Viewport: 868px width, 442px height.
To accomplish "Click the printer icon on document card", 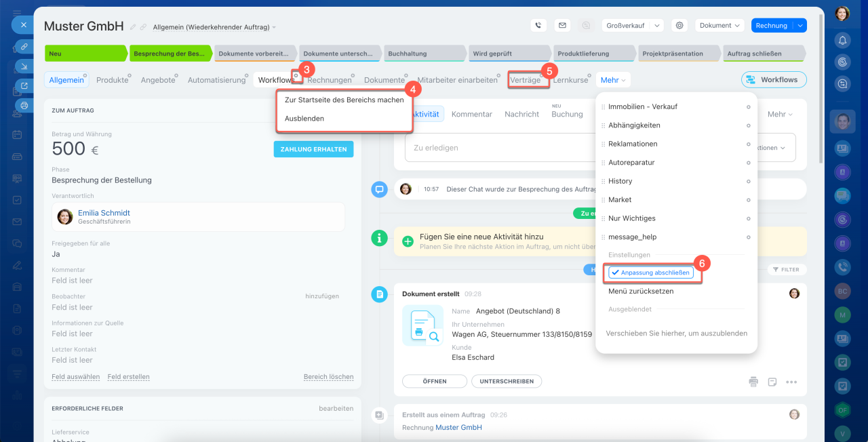I will (x=753, y=382).
